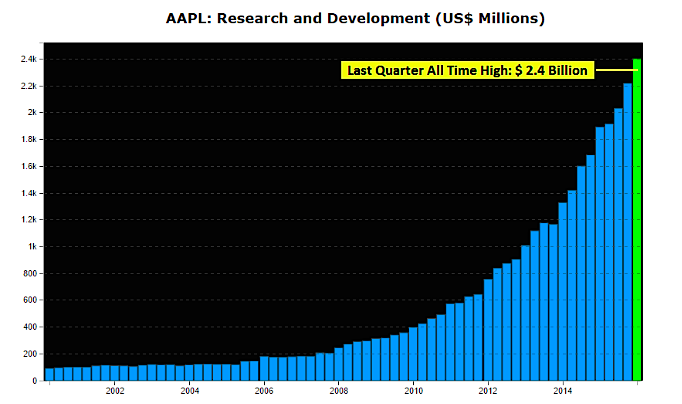Screen dimensions: 682x404
Task: Click the x-axis year label 2010
Action: pos(414,391)
